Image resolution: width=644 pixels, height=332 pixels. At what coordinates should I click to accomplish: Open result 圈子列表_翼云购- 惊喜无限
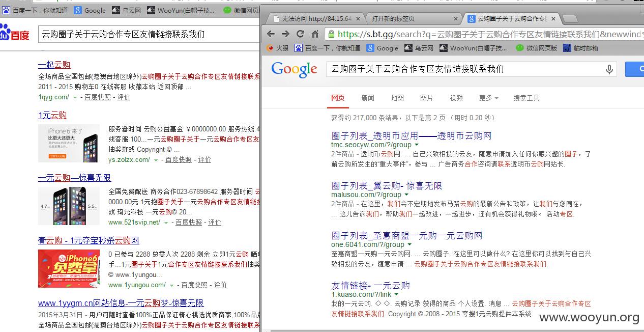coord(387,186)
